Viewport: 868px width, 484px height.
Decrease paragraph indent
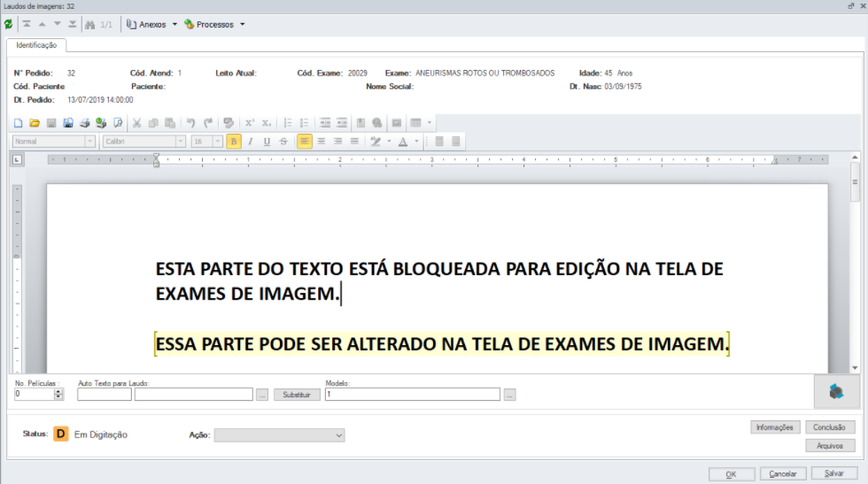pos(325,123)
